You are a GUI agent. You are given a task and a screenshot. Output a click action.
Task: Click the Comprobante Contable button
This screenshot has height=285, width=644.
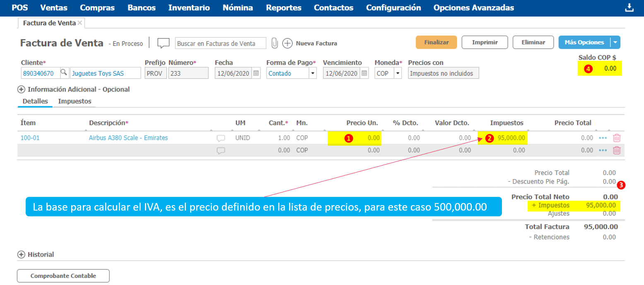[63, 276]
